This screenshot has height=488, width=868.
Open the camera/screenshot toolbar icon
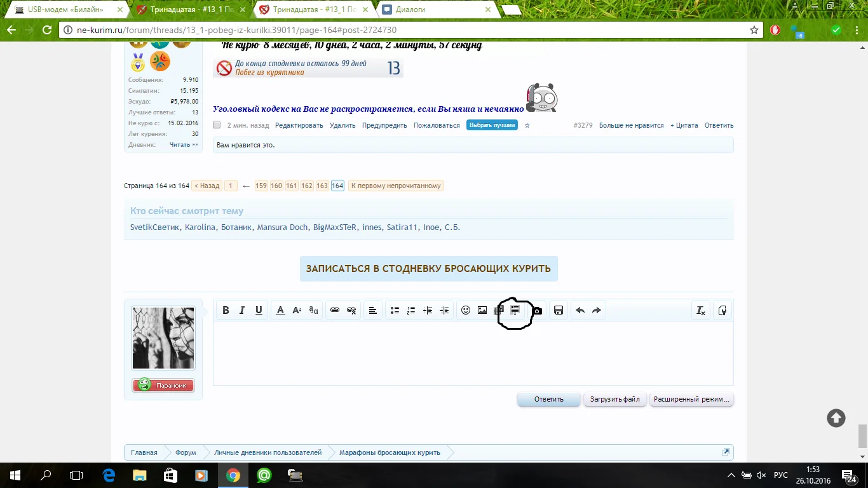(538, 311)
